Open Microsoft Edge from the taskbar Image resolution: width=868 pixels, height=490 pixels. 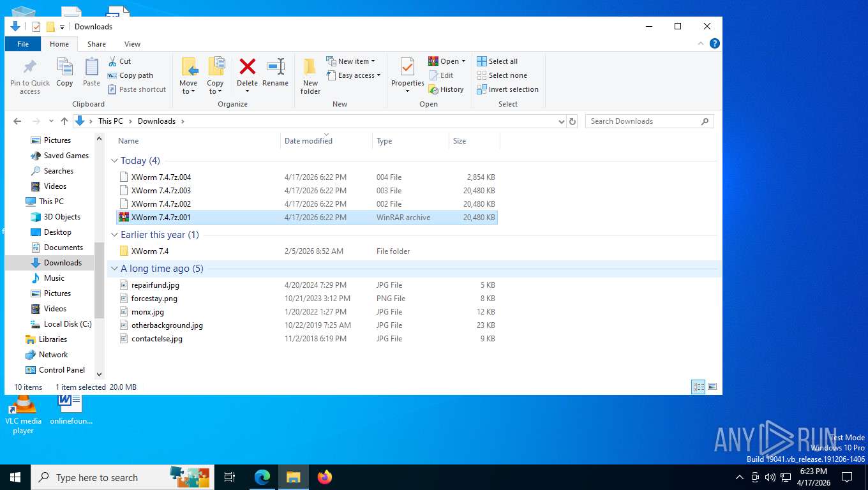(262, 477)
